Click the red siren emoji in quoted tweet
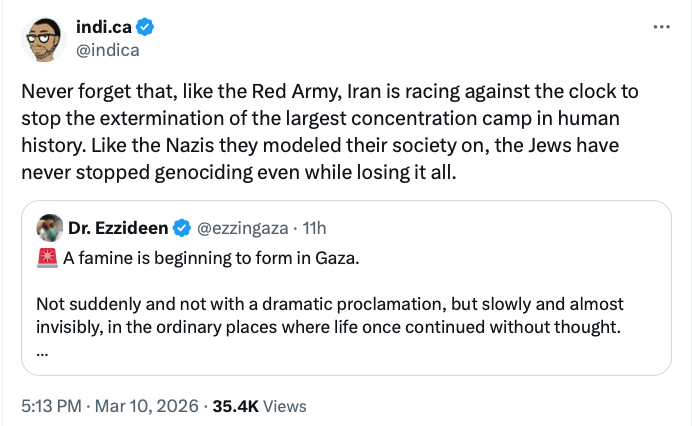This screenshot has height=426, width=692. [x=46, y=258]
